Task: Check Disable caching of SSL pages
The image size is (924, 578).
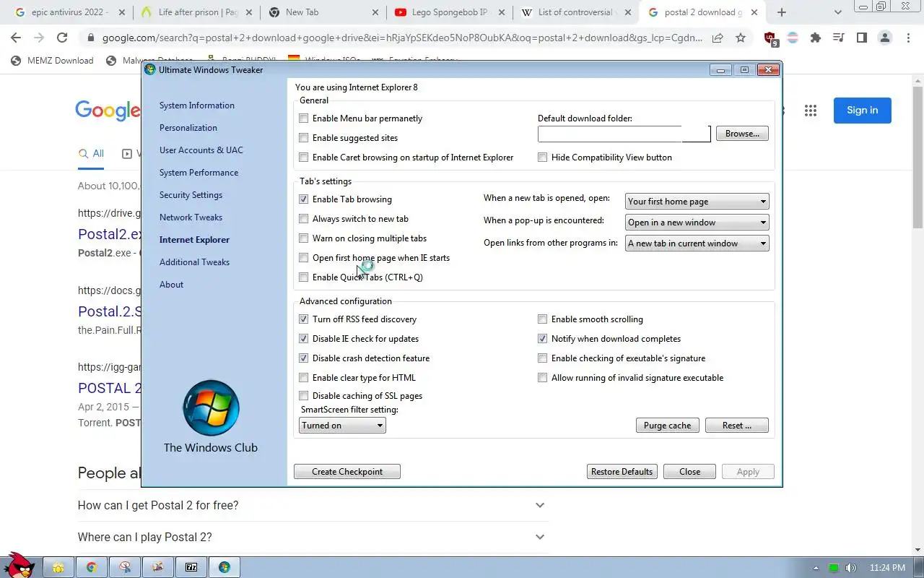Action: (x=304, y=396)
